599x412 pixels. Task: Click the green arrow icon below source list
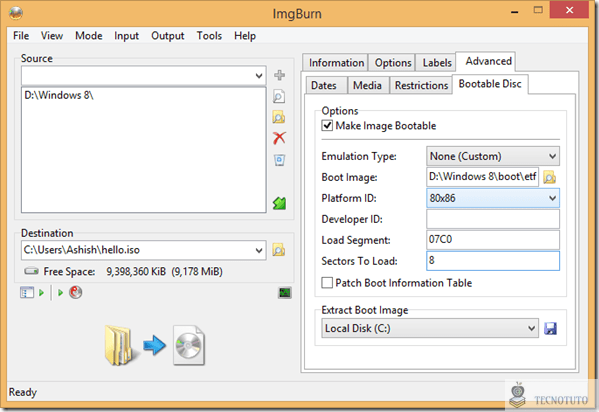pyautogui.click(x=280, y=203)
